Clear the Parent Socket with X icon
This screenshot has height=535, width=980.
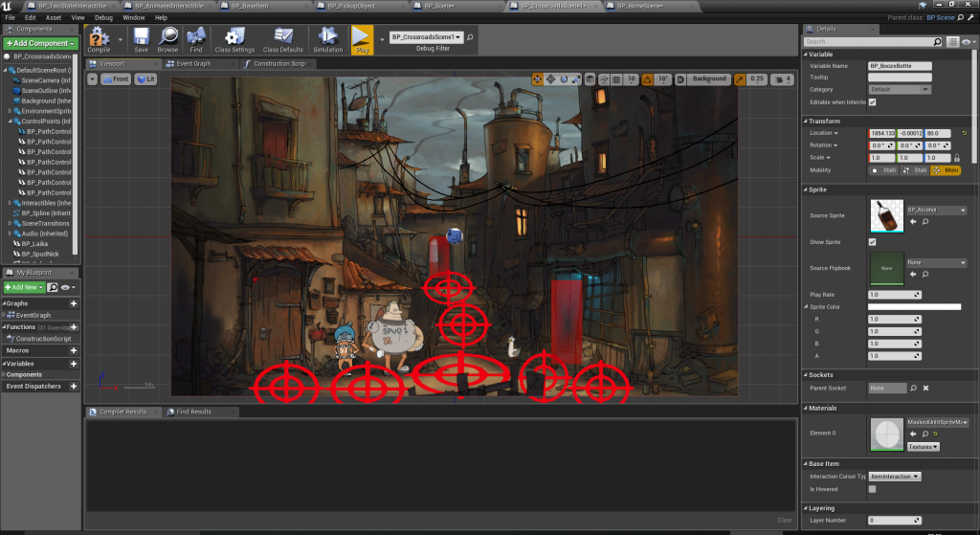925,389
